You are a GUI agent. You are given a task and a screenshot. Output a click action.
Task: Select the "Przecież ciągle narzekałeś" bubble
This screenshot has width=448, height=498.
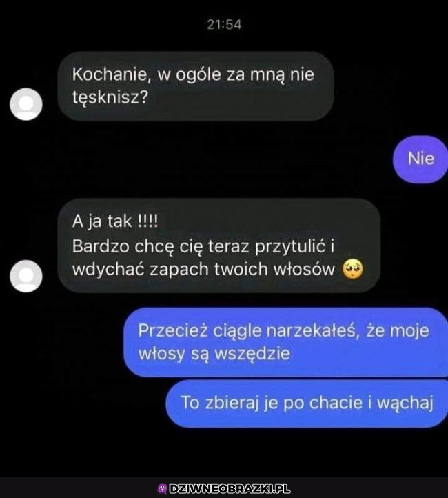pos(286,342)
